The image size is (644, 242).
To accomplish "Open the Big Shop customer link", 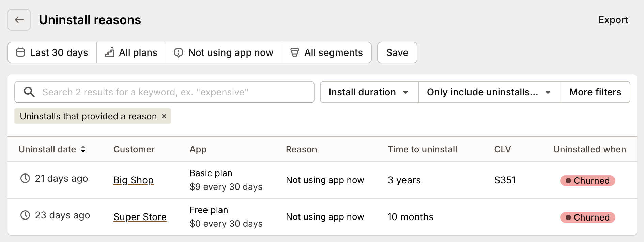I will click(x=134, y=180).
